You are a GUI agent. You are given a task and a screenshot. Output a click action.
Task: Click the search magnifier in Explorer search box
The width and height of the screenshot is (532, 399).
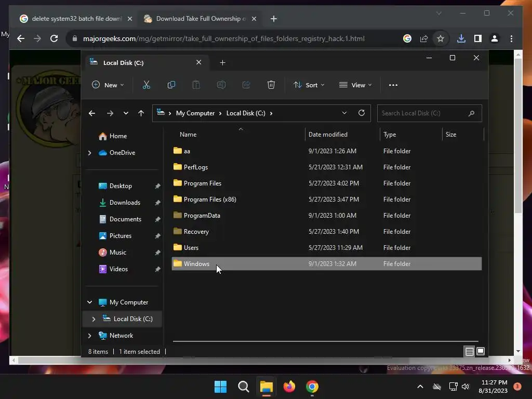pyautogui.click(x=471, y=113)
